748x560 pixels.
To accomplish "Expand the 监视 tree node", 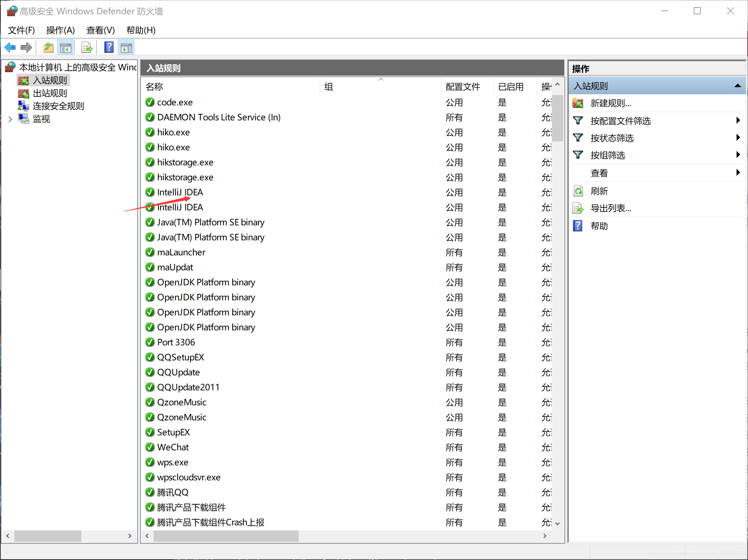I will pyautogui.click(x=10, y=119).
